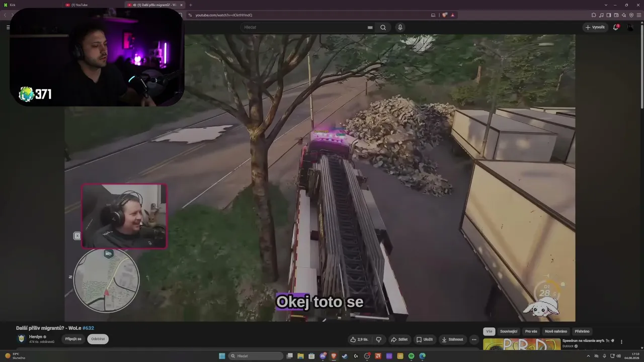Click the taskbar Hledat search box
Image resolution: width=644 pixels, height=362 pixels.
[x=256, y=356]
